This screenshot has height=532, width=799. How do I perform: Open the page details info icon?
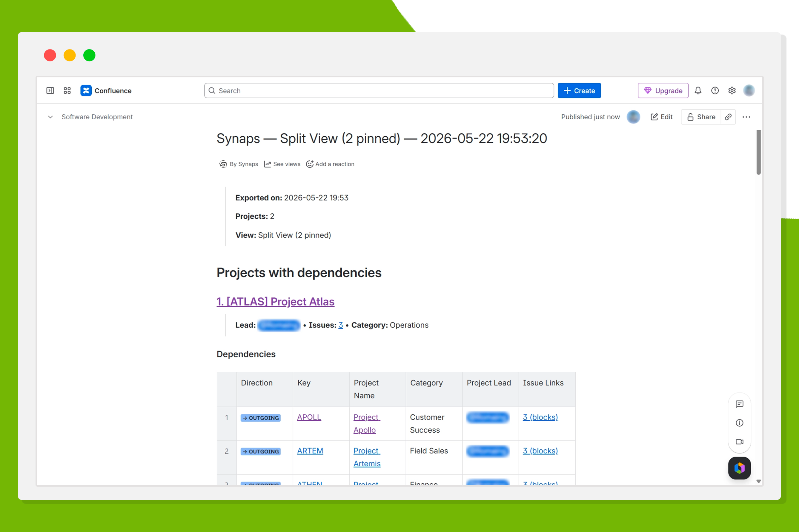739,423
